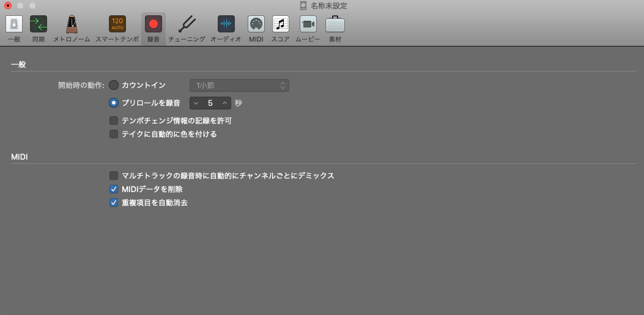Click the 開始時の動作 label
The height and width of the screenshot is (315, 644).
81,86
